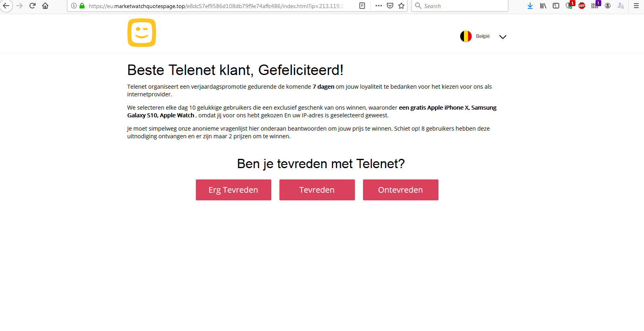Show site information for this page
The image size is (644, 331).
tap(74, 6)
